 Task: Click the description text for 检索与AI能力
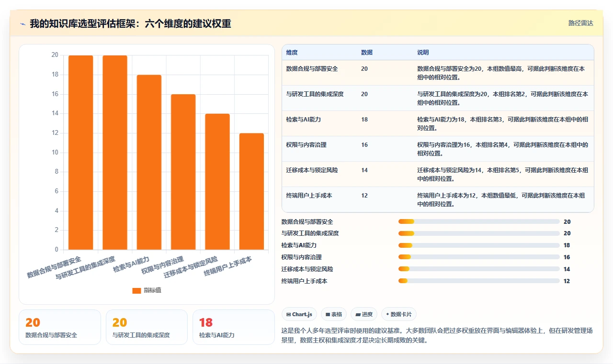(502, 123)
